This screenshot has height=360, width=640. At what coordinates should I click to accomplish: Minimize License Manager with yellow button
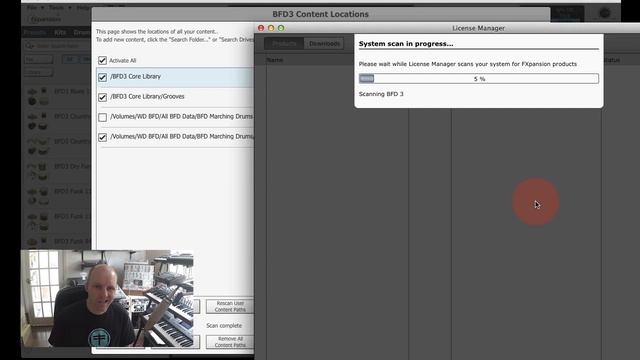click(x=271, y=28)
